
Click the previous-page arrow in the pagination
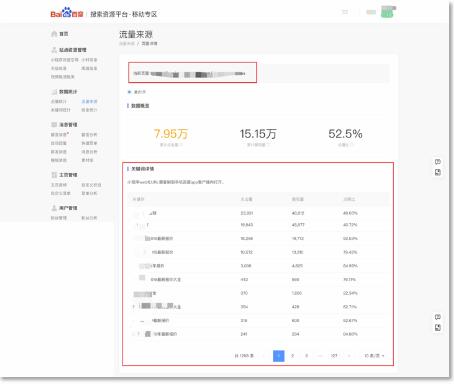265,356
